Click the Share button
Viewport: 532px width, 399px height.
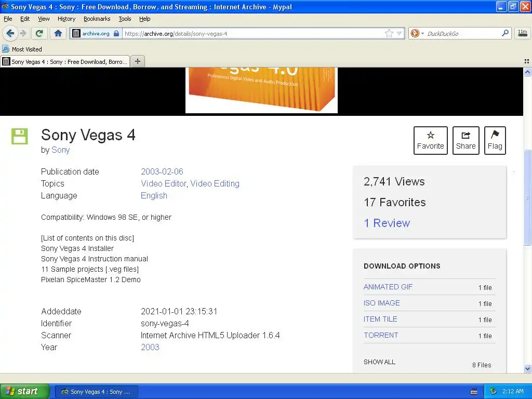[x=466, y=140]
